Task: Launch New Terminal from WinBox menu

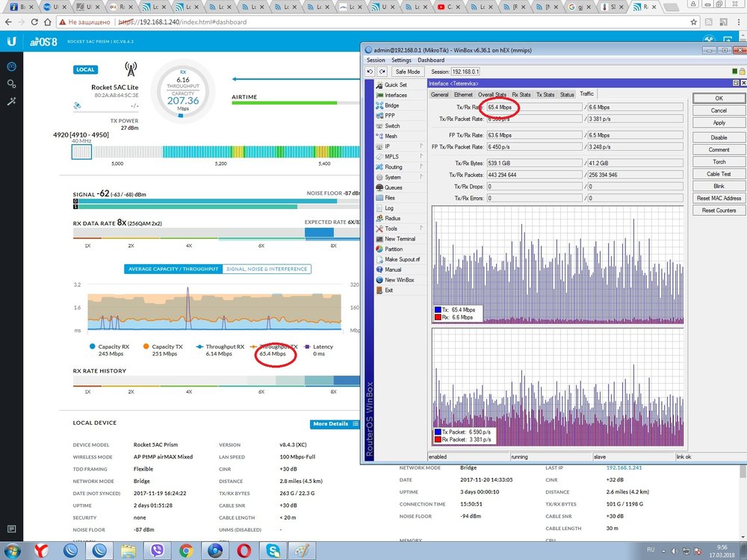Action: point(400,239)
